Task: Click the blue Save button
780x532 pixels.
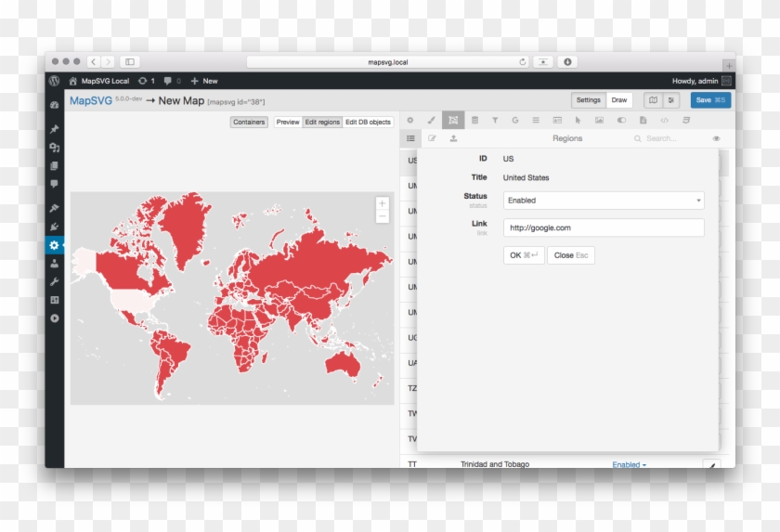Action: pyautogui.click(x=710, y=100)
